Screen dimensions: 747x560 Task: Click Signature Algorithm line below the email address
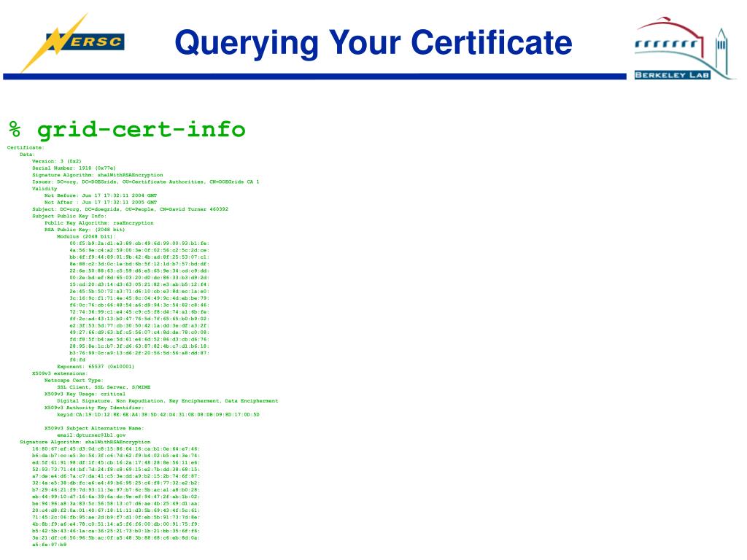[85, 442]
